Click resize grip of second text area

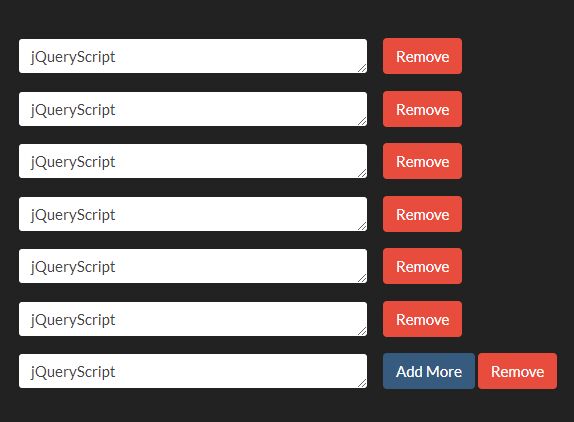362,121
